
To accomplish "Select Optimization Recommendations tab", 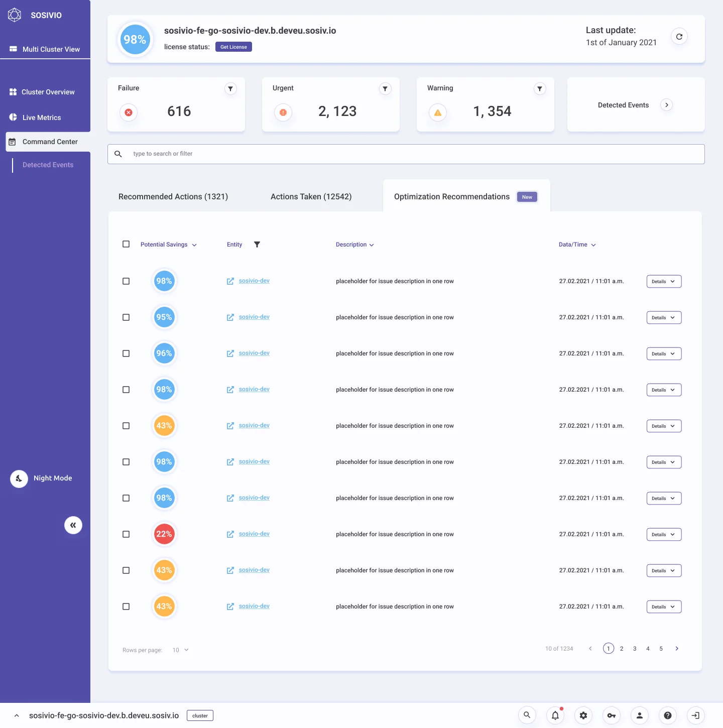I will click(x=466, y=197).
